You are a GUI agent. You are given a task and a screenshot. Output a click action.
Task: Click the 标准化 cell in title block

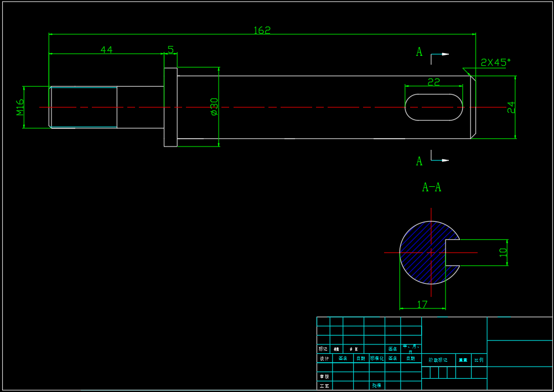click(x=377, y=358)
